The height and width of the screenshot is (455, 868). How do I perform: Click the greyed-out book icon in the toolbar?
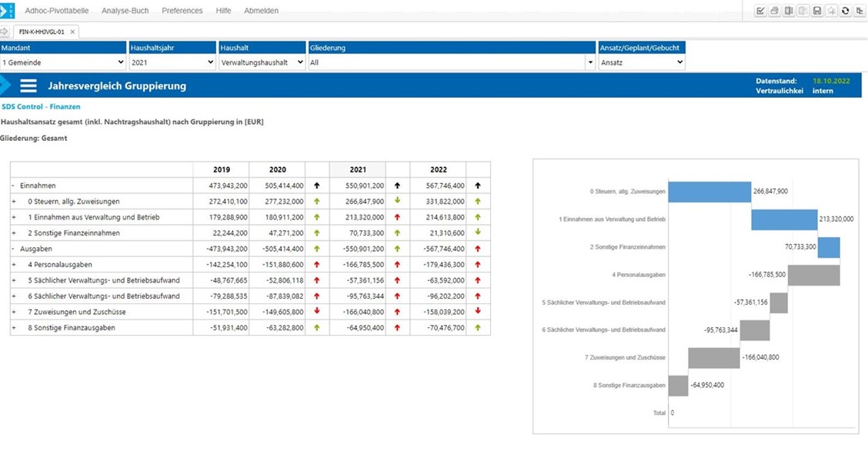(x=803, y=11)
